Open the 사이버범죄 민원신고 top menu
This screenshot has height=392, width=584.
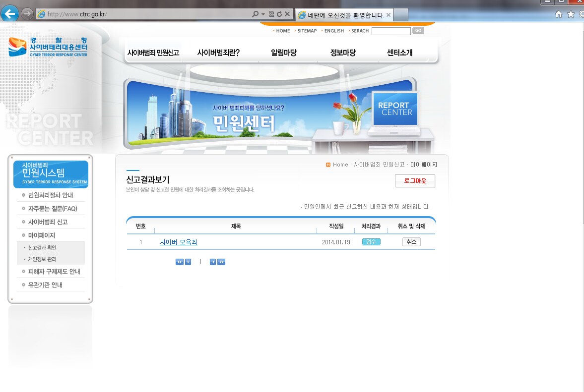tap(153, 53)
